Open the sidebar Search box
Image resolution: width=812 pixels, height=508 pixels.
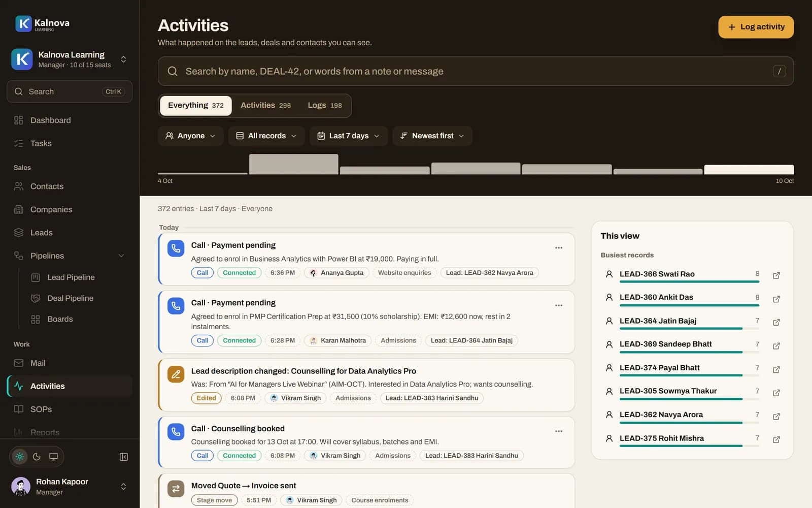(70, 92)
